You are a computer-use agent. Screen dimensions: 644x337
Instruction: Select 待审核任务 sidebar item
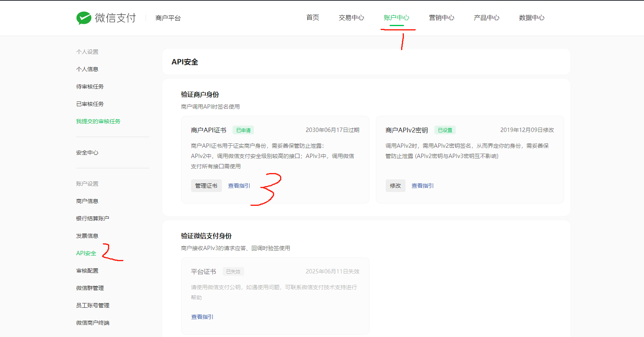click(90, 87)
